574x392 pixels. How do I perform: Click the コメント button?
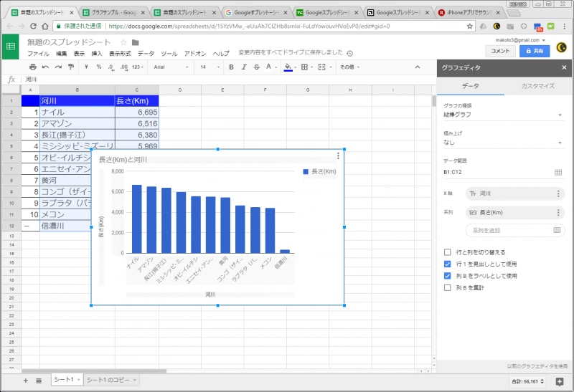pyautogui.click(x=499, y=51)
